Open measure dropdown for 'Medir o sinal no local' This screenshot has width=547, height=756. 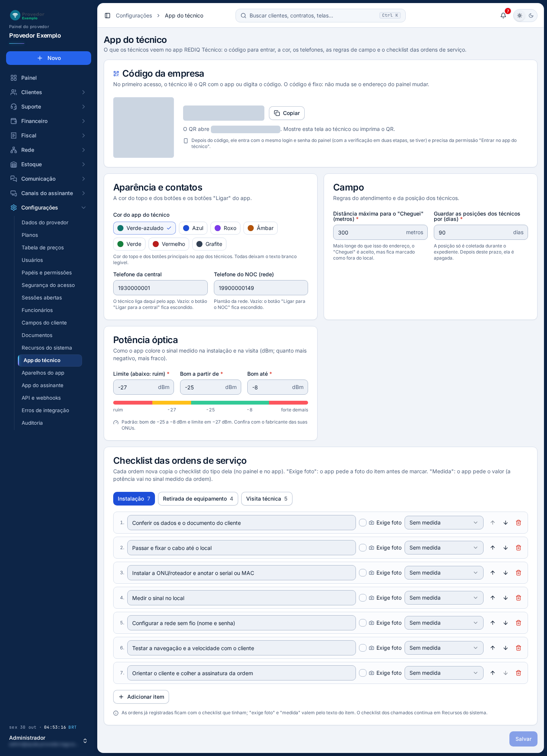pyautogui.click(x=444, y=598)
